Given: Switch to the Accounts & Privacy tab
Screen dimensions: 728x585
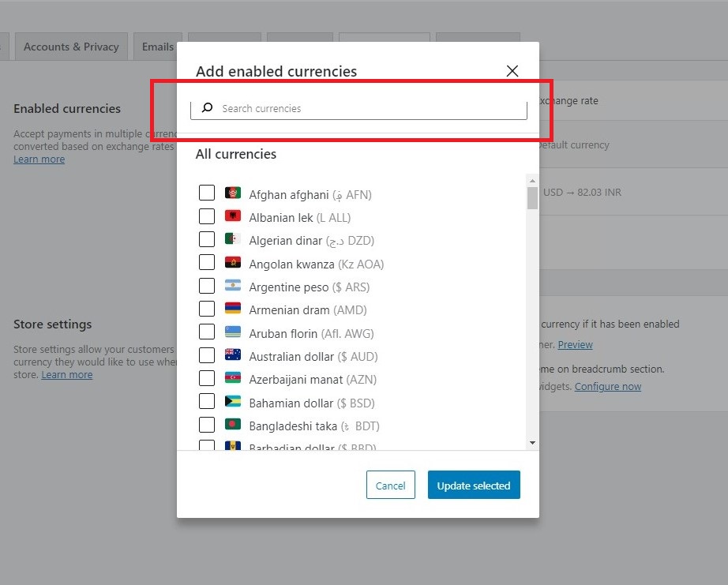Looking at the screenshot, I should pos(70,46).
